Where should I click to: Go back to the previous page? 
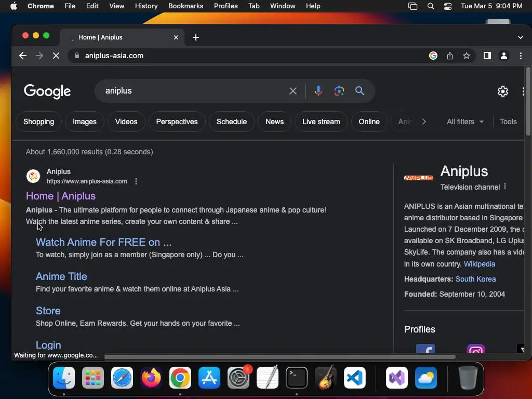(x=23, y=56)
